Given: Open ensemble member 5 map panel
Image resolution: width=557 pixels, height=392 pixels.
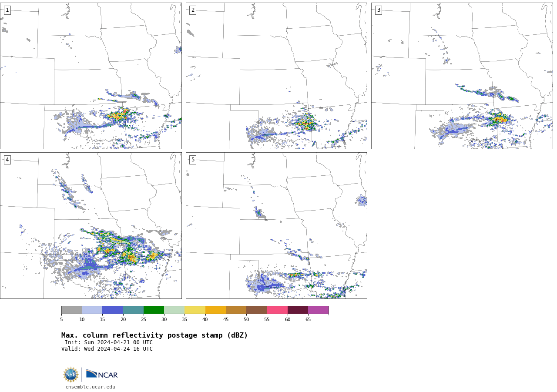Looking at the screenshot, I should 276,225.
